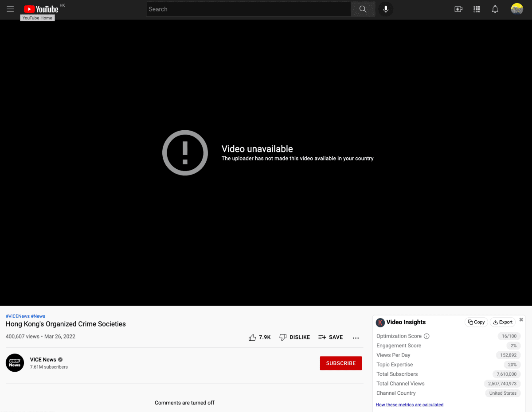Open the notifications bell
This screenshot has width=532, height=412.
click(495, 9)
